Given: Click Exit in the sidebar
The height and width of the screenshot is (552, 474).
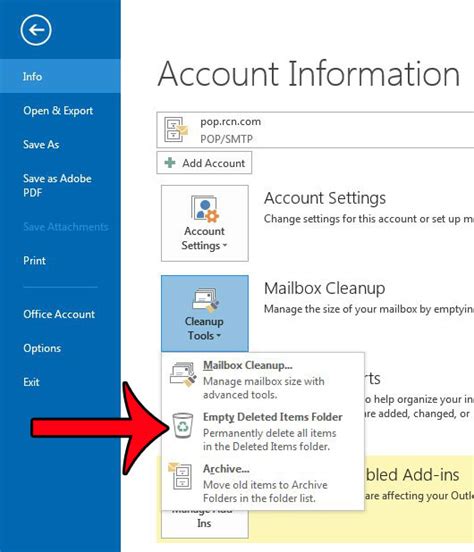Looking at the screenshot, I should (31, 382).
